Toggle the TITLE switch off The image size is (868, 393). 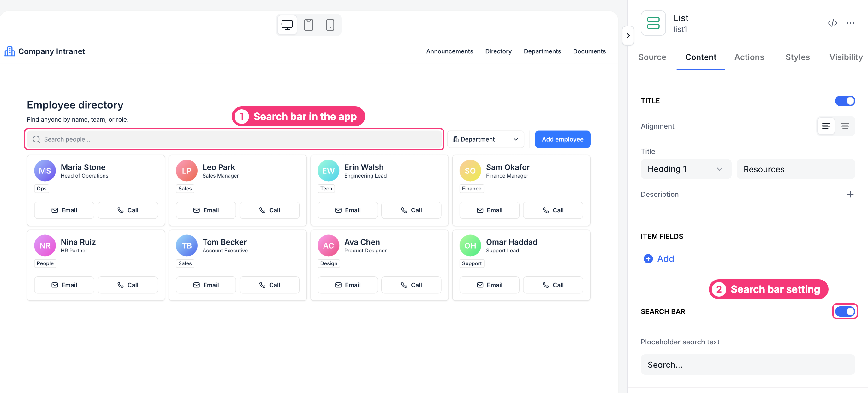pos(845,101)
